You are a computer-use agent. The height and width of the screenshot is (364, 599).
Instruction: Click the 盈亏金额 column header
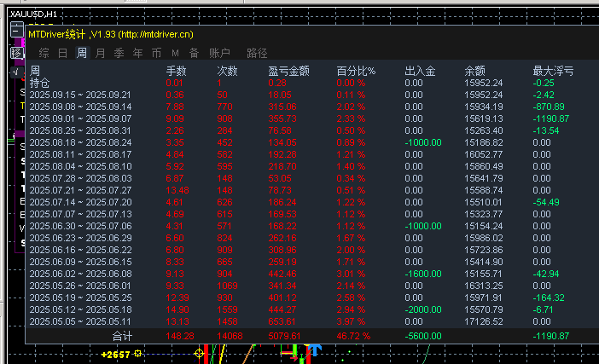coord(288,71)
